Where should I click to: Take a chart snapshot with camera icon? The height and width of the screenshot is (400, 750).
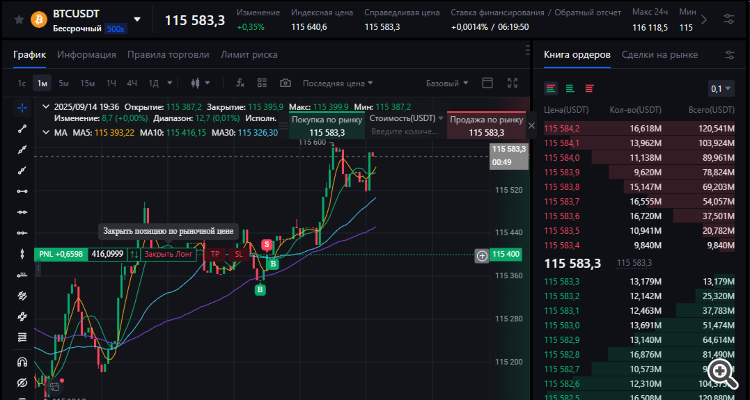(x=285, y=83)
